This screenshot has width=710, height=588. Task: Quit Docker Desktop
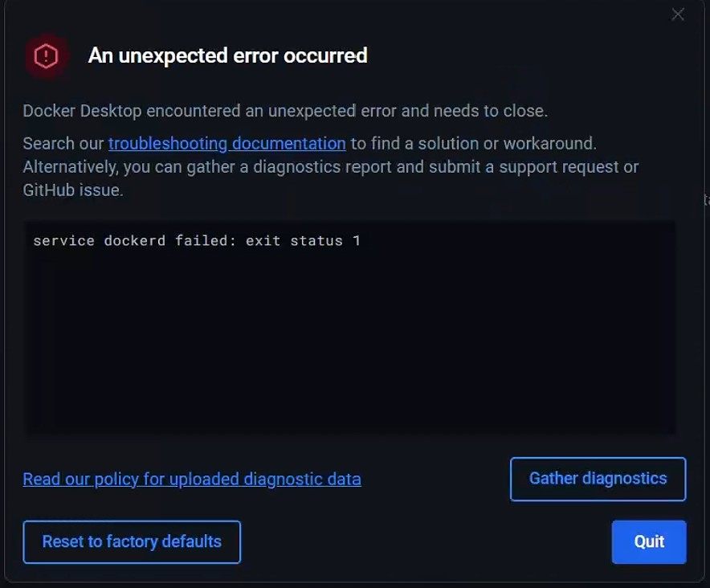(x=649, y=541)
